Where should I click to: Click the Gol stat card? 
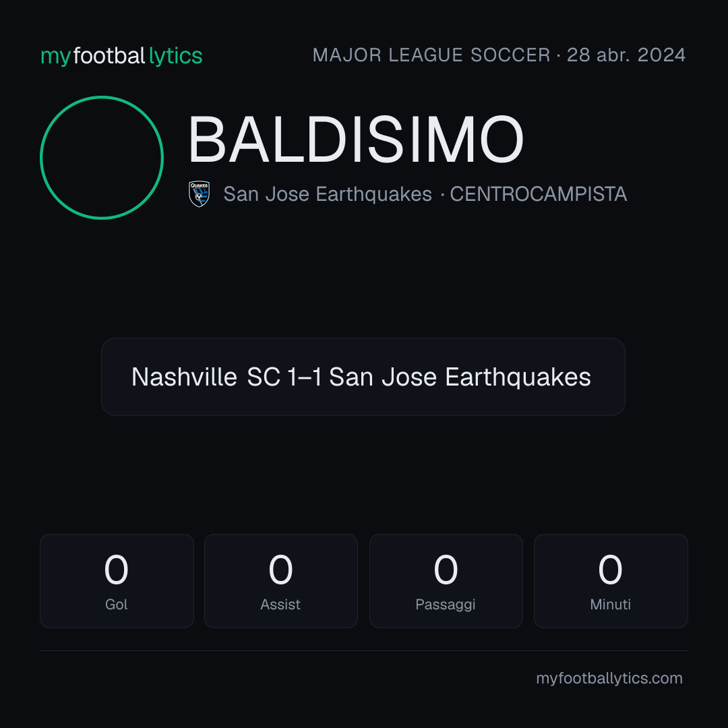[117, 581]
